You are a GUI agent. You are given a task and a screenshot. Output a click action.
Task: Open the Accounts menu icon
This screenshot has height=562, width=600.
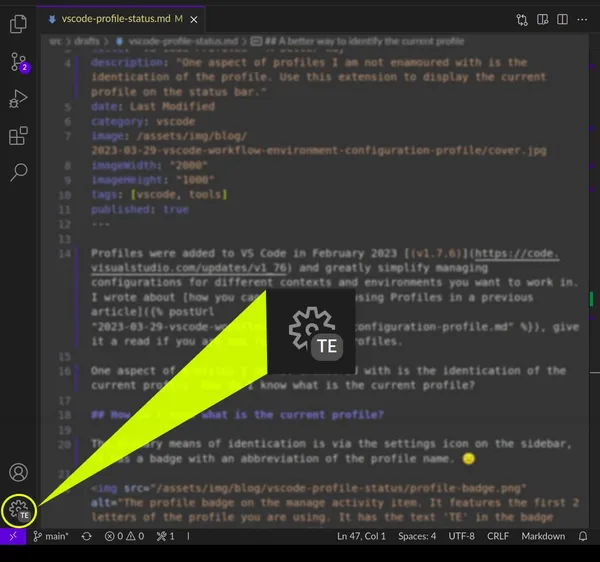(18, 472)
